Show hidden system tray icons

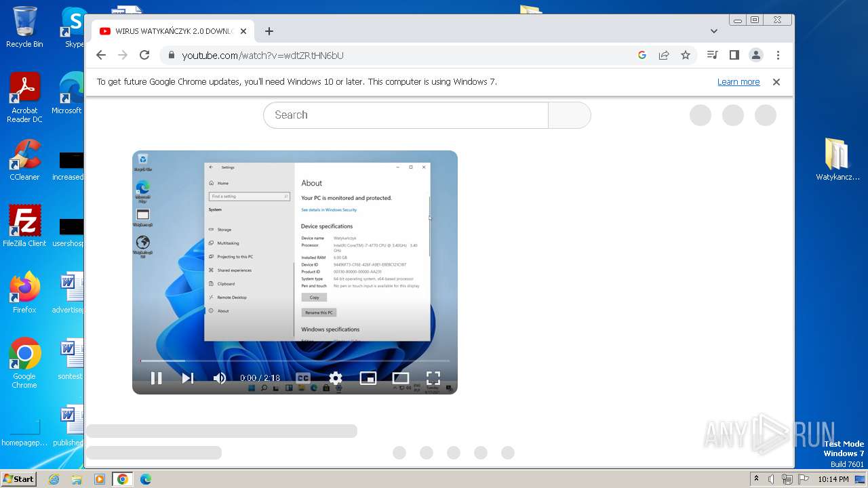pos(756,479)
